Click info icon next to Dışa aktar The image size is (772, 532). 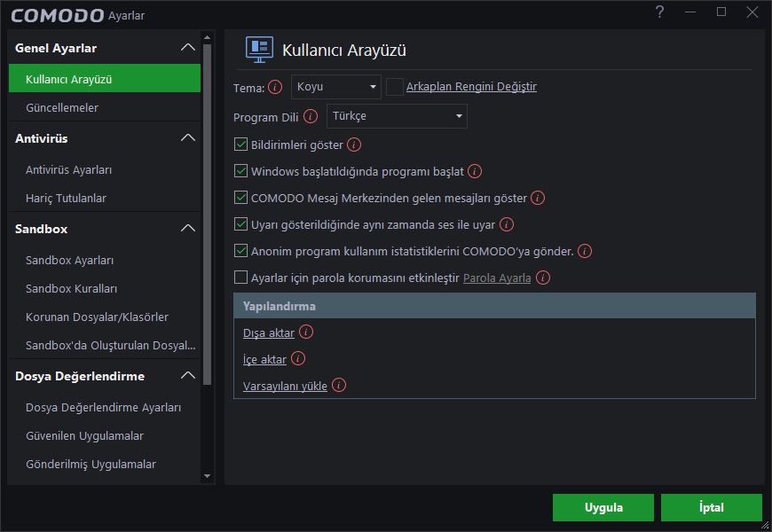pos(306,332)
